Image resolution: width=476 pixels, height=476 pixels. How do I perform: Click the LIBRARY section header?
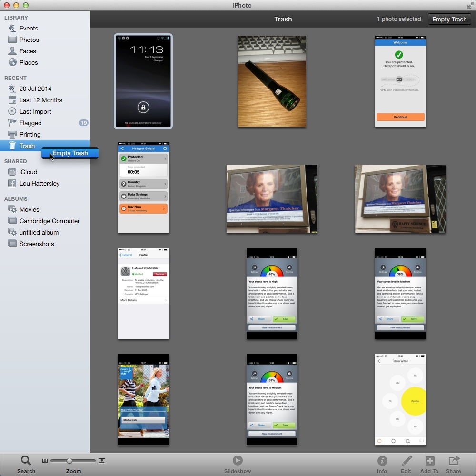[x=16, y=18]
